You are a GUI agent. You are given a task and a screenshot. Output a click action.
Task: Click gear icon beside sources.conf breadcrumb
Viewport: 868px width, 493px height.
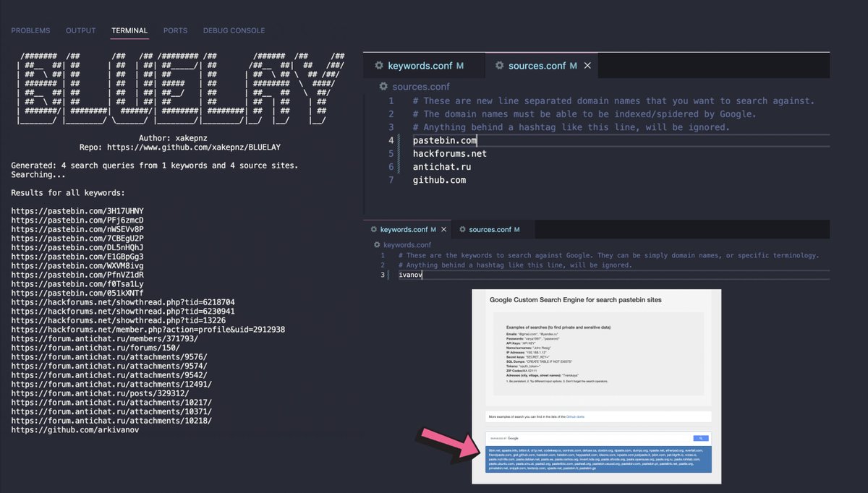click(x=383, y=87)
